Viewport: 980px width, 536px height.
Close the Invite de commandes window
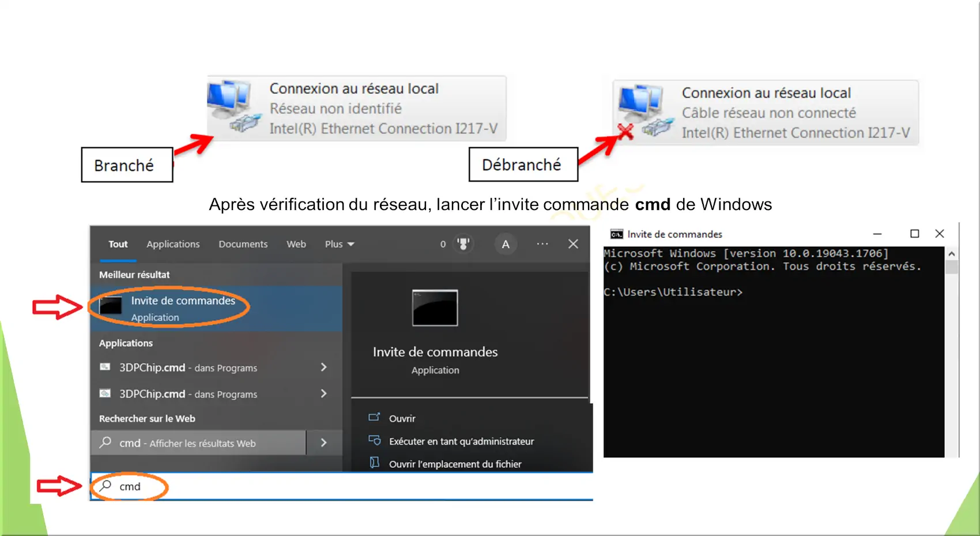[940, 234]
